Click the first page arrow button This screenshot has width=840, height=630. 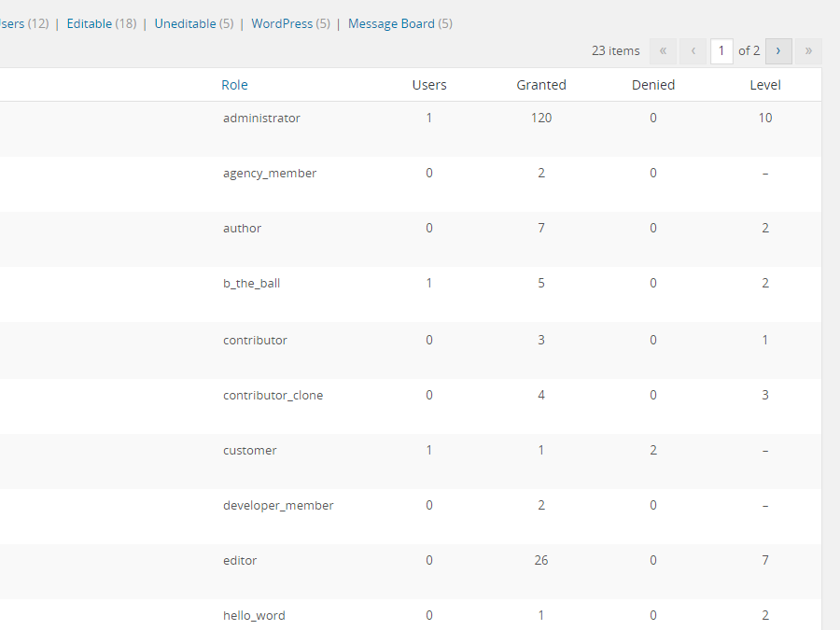[663, 51]
